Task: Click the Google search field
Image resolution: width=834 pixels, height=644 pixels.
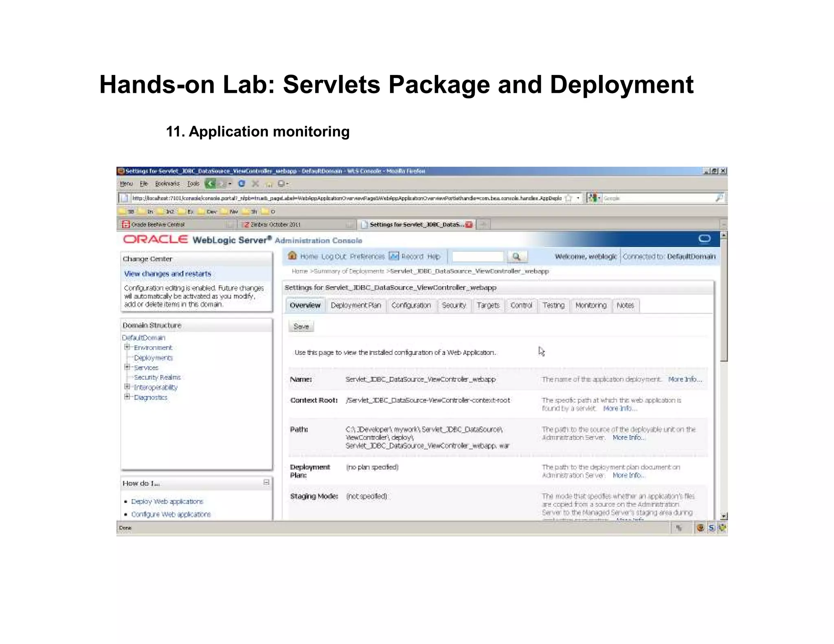Action: point(658,198)
